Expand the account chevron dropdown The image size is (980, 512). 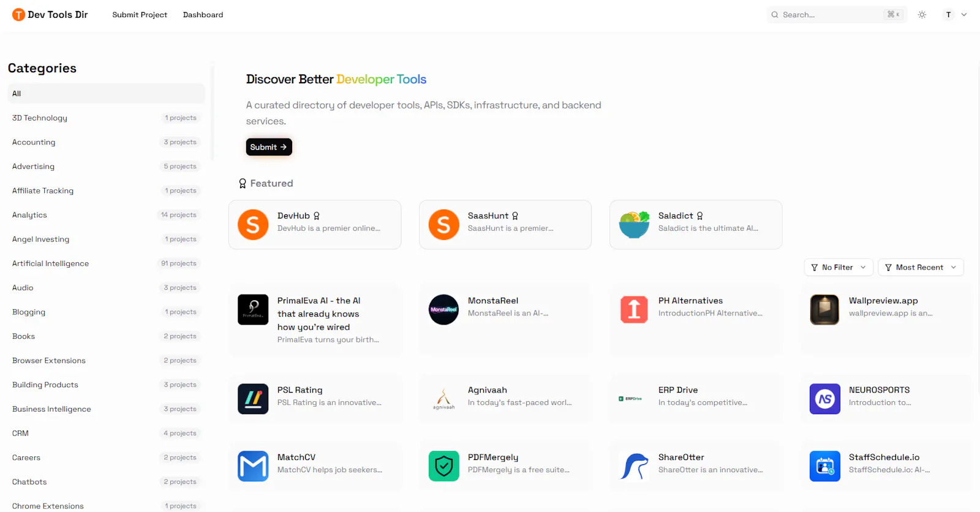coord(964,15)
